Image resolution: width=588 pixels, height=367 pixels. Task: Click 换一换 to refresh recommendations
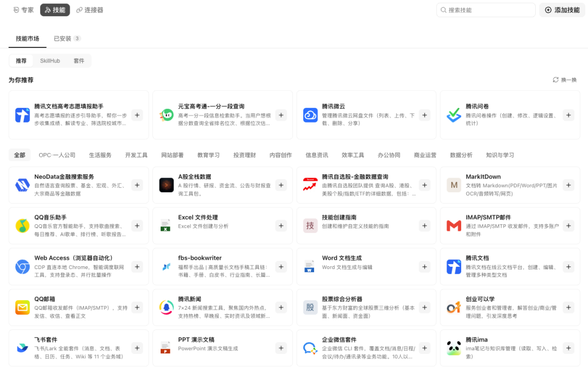[x=565, y=80]
